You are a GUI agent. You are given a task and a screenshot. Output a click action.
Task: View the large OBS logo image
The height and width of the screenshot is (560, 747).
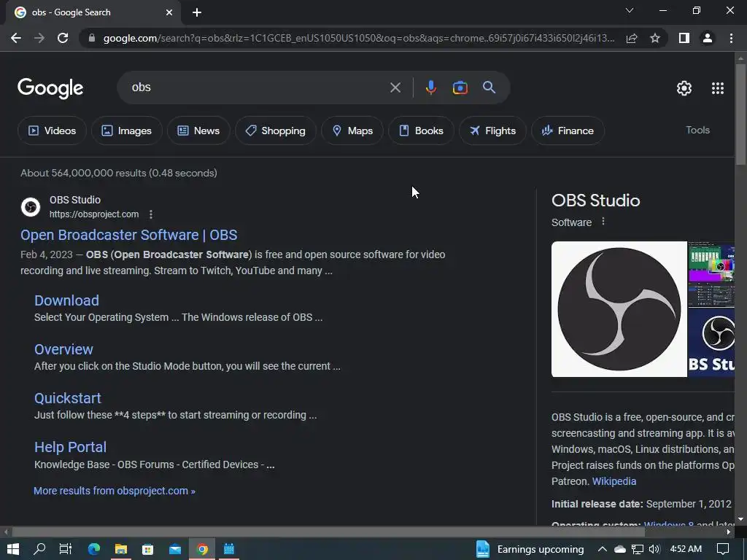(x=619, y=309)
